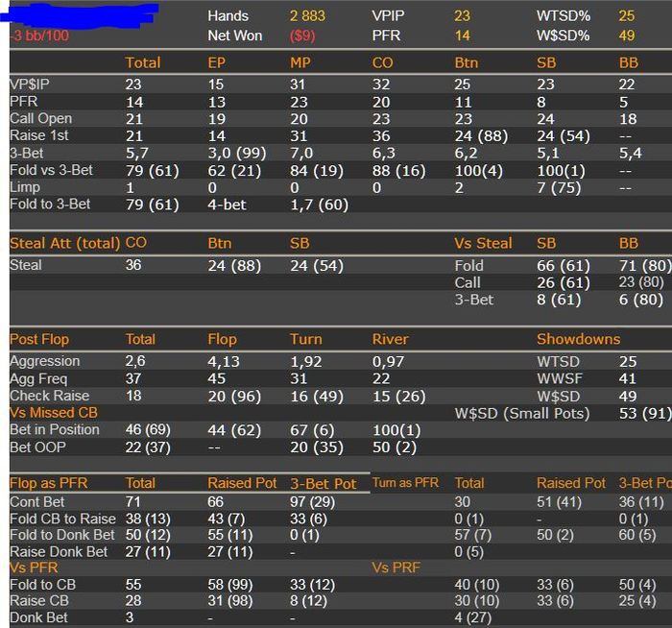Select the 'River' column header

click(391, 340)
